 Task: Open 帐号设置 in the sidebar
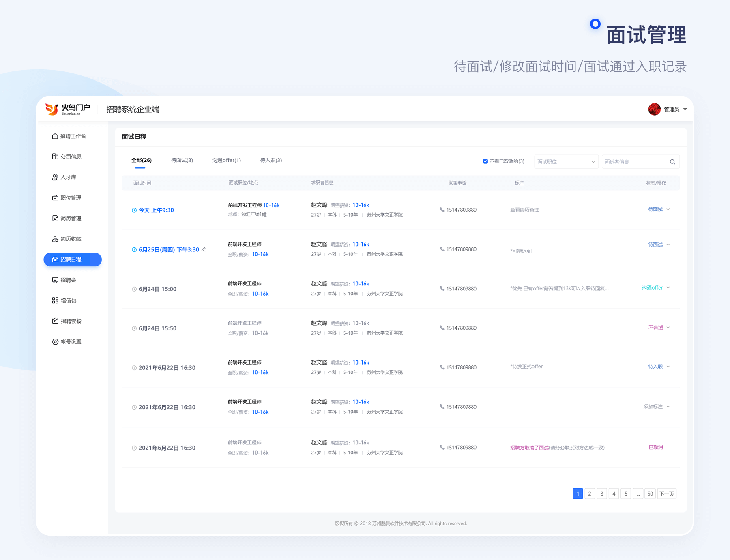(67, 341)
